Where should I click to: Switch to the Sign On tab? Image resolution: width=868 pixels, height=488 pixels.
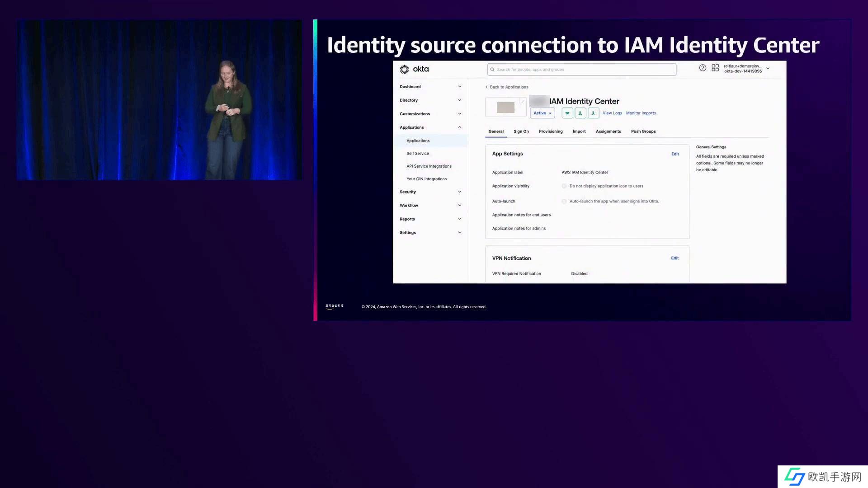click(521, 131)
